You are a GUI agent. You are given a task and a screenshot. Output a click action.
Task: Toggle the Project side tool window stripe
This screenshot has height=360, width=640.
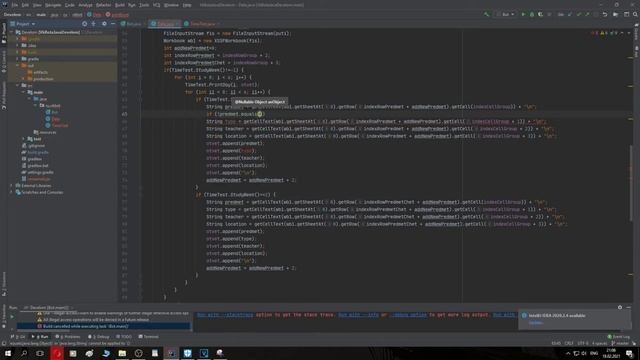[4, 33]
